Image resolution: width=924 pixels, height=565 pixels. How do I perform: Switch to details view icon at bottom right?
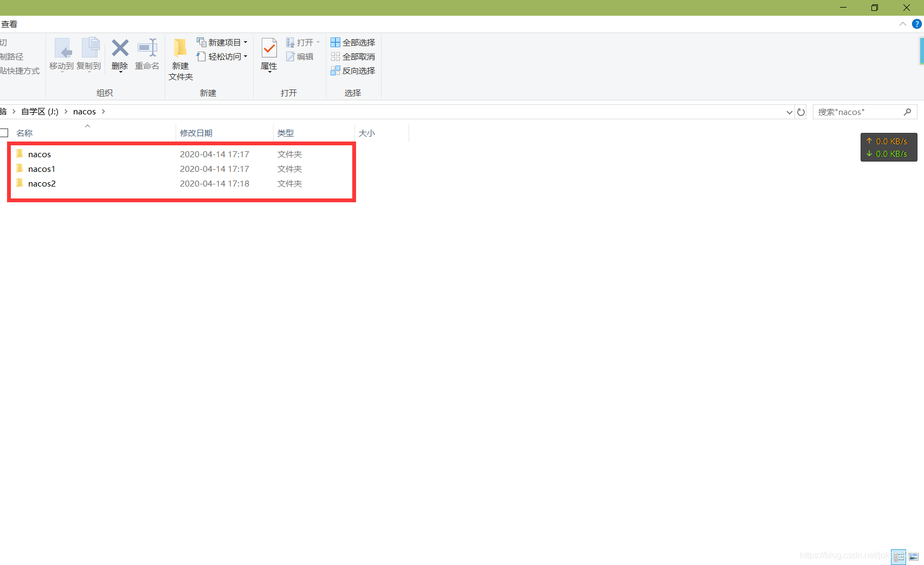pos(899,557)
